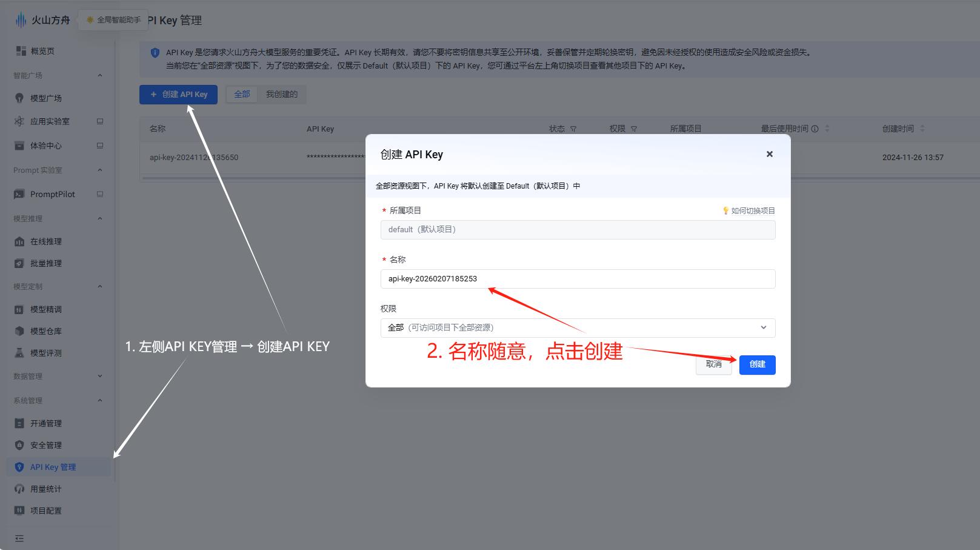Open the 用量统计 page
The image size is (980, 550).
[45, 489]
